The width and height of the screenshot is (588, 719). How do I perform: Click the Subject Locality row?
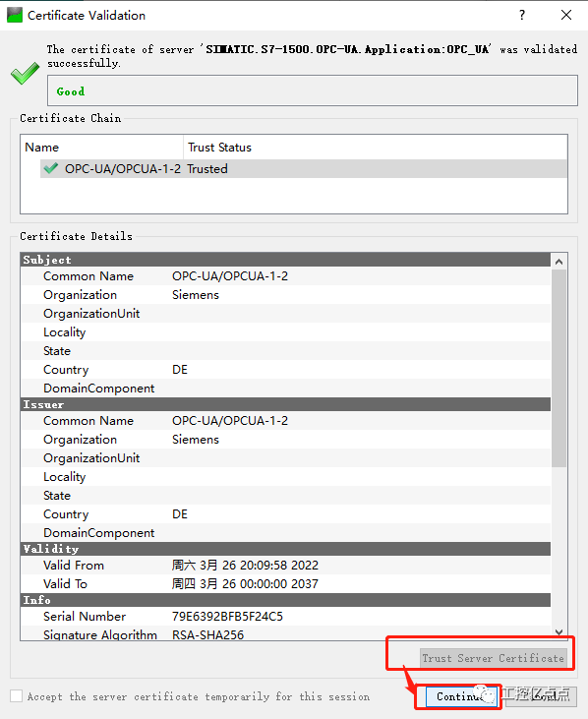(x=285, y=332)
